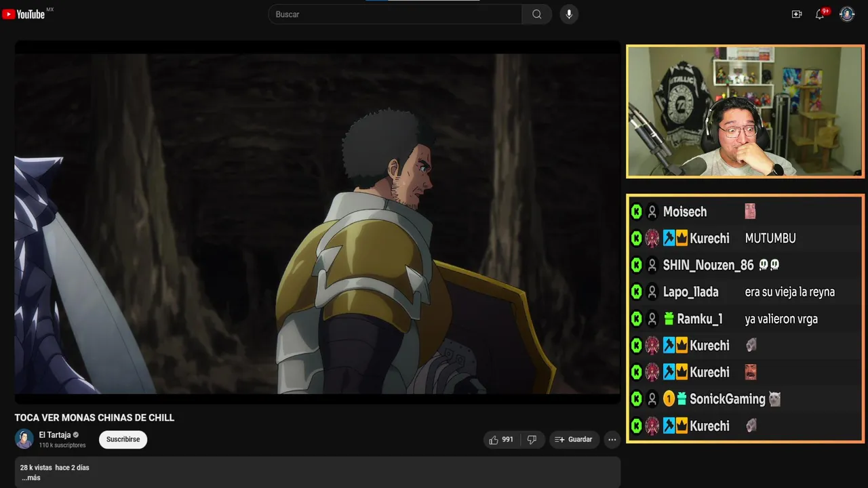Click SonickGaming username in chat
The height and width of the screenshot is (488, 868).
727,399
